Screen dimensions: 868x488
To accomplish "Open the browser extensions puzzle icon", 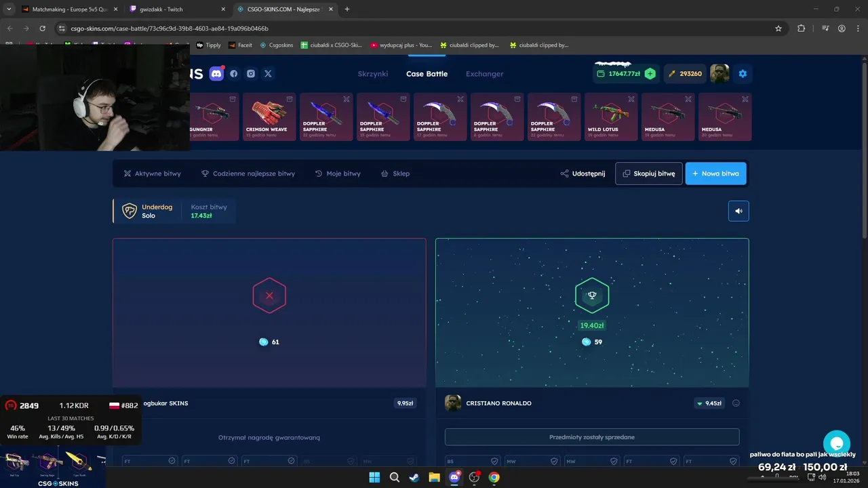I will 801,28.
